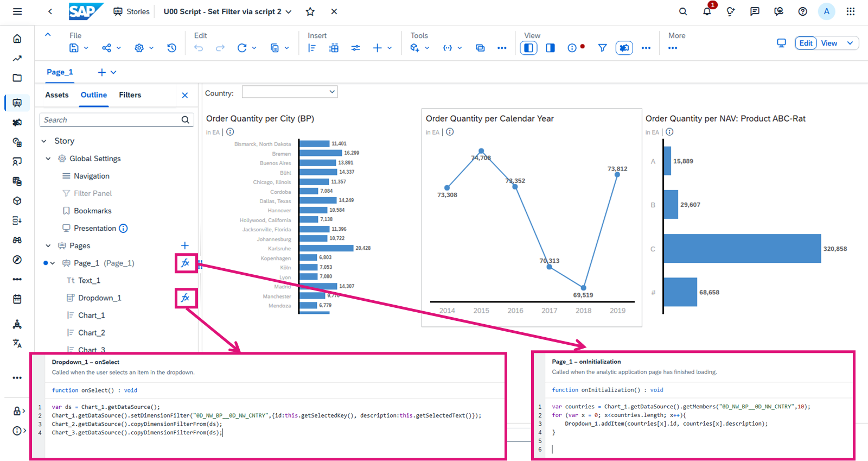Switch to the Filters tab
The image size is (868, 461).
coord(130,95)
